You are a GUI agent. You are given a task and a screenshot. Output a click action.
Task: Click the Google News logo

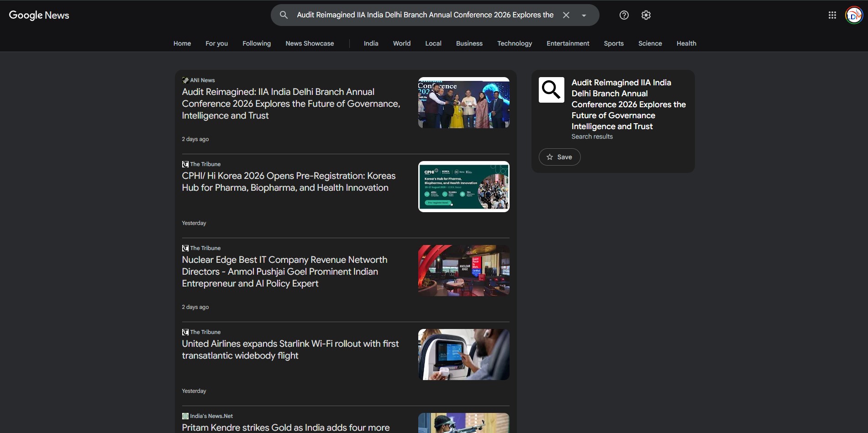39,15
